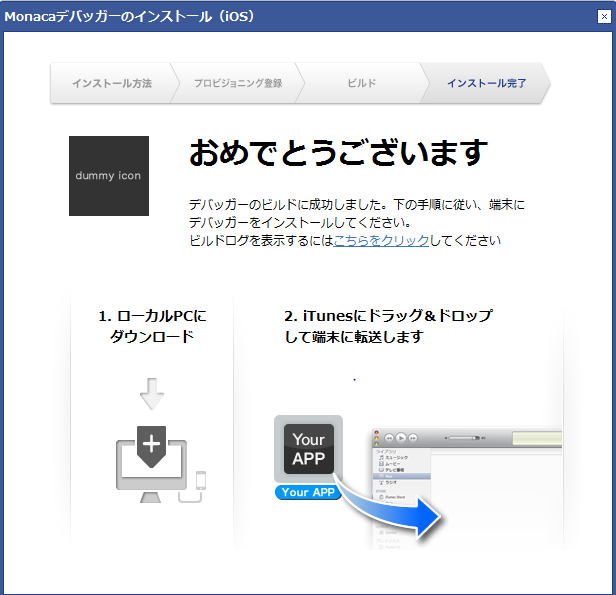Screen dimensions: 616x595
Task: Click the gray download arrow icon
Action: click(151, 393)
